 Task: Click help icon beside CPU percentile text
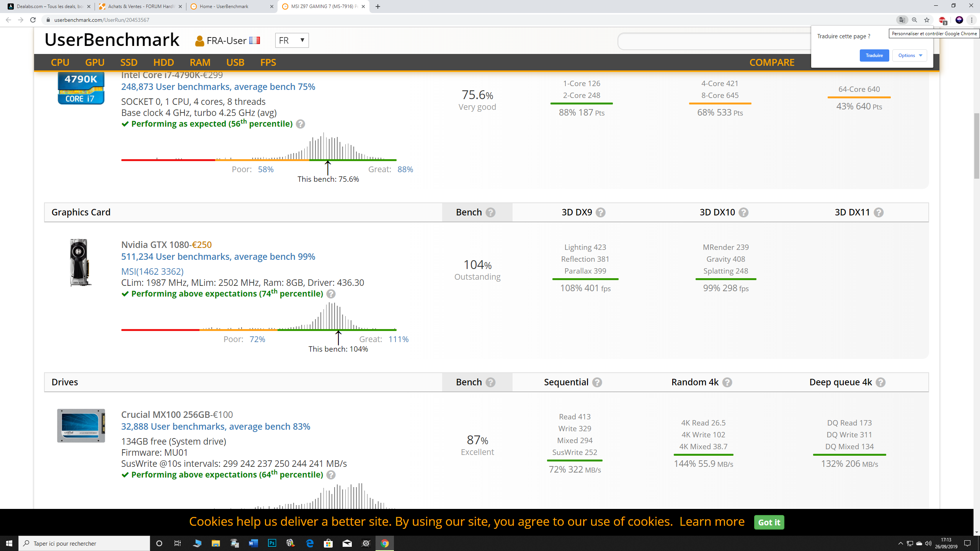[x=301, y=124]
